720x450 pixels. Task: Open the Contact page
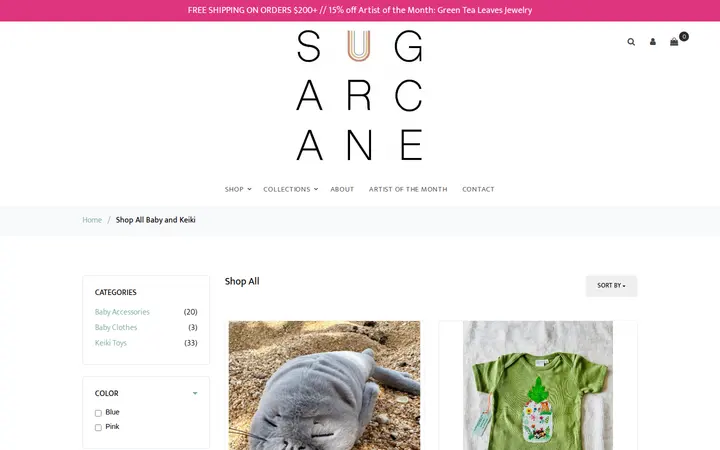478,189
